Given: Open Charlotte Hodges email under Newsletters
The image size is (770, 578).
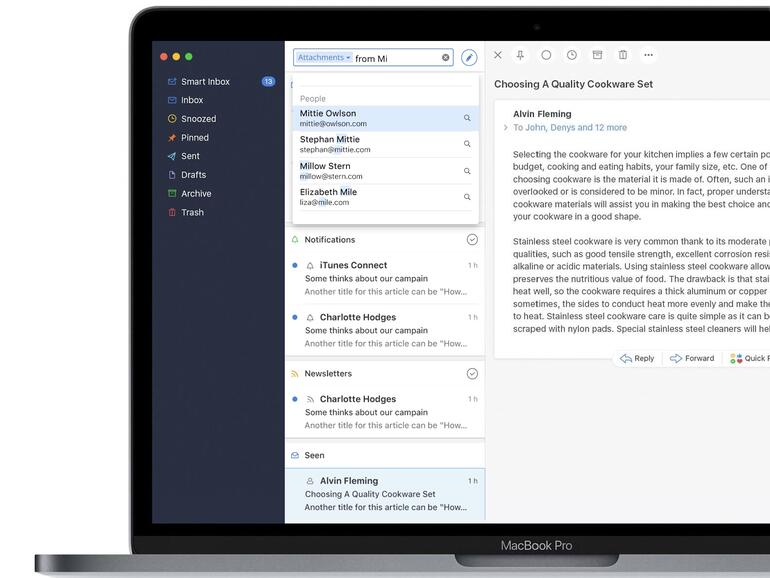Looking at the screenshot, I should 385,412.
